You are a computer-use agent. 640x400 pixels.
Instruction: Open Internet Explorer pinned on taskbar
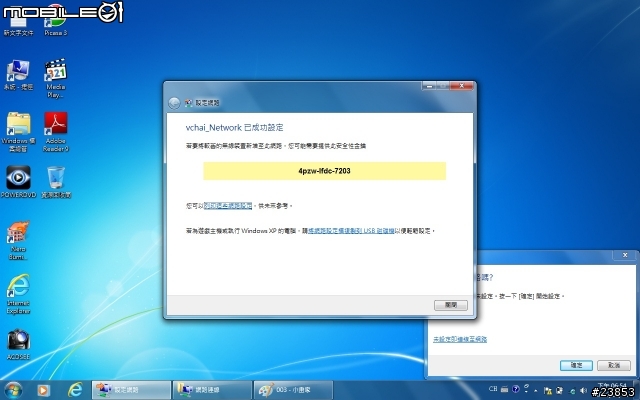click(x=75, y=390)
